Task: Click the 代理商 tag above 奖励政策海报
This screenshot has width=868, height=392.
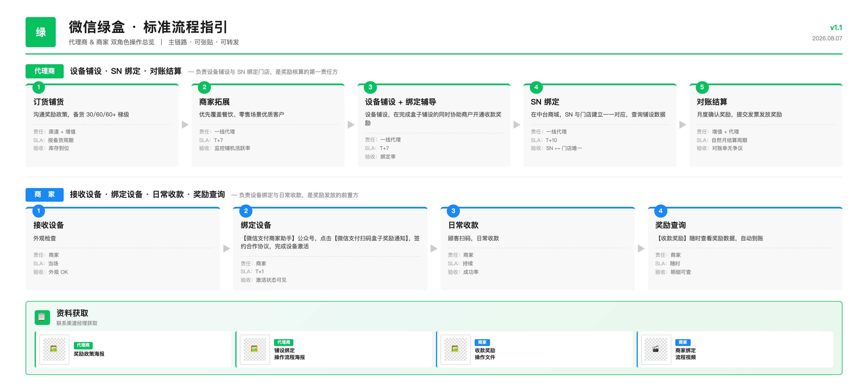Action: pos(83,345)
